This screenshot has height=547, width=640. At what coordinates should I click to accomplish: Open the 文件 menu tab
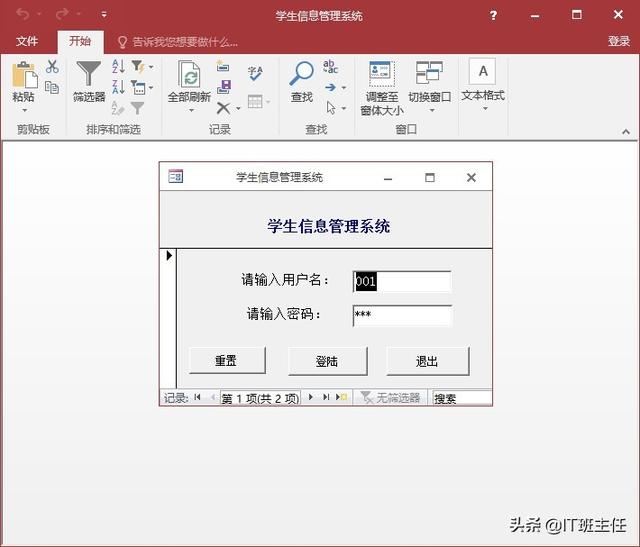(x=27, y=41)
